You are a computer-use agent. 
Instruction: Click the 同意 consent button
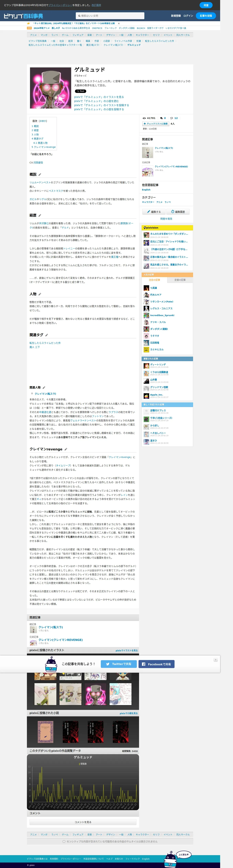(206, 5)
